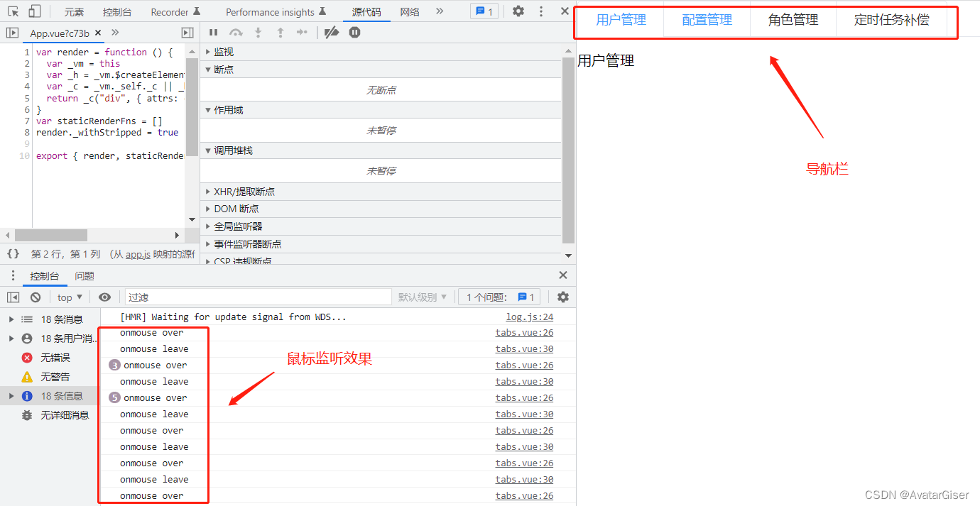Select the inspect element tool
Image resolution: width=980 pixels, height=506 pixels.
(12, 11)
